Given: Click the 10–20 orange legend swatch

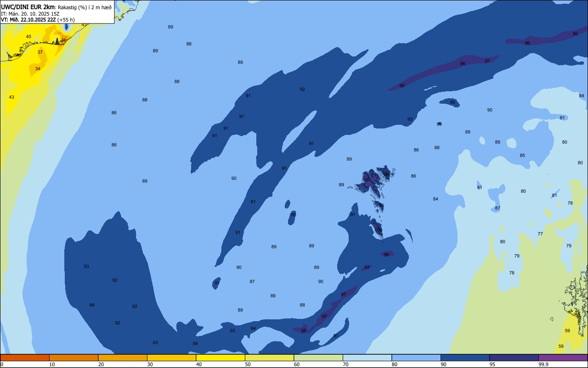Looking at the screenshot, I should tap(73, 358).
